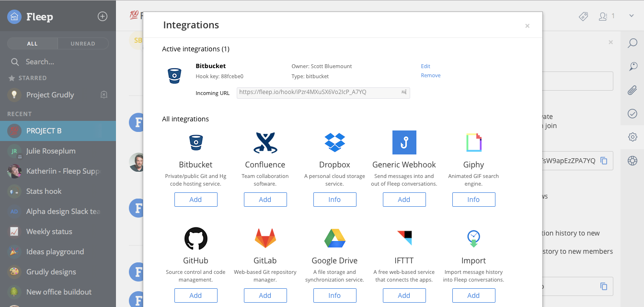Image resolution: width=644 pixels, height=307 pixels.
Task: Click the active Bitbucket integration icon
Action: point(174,76)
